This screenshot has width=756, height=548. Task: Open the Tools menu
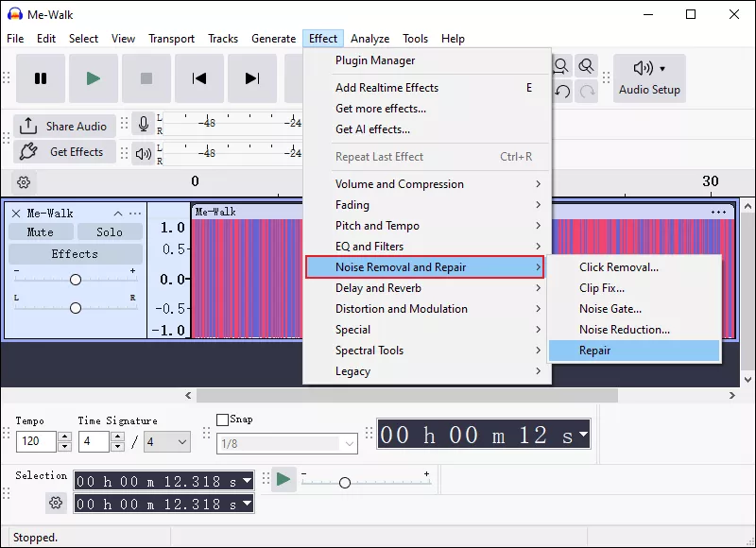point(415,39)
